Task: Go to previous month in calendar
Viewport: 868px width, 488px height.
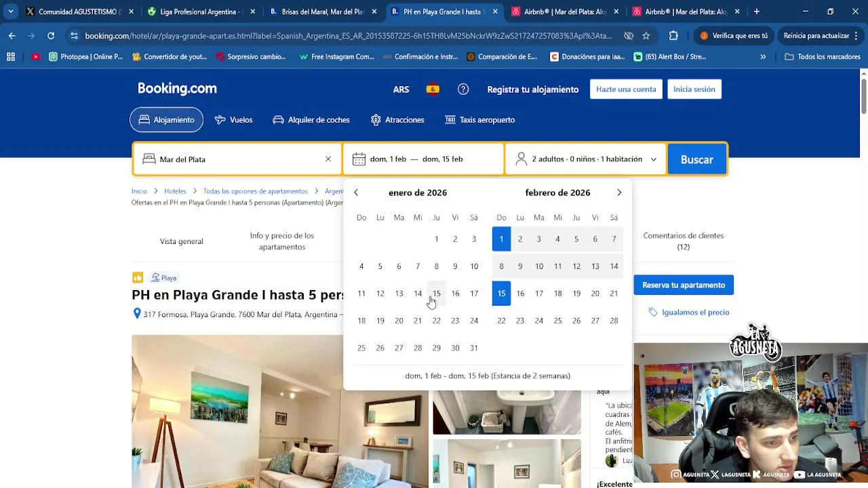Action: pyautogui.click(x=356, y=193)
